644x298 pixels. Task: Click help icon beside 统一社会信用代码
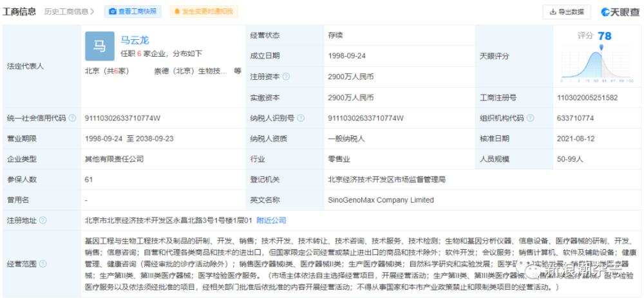click(72, 118)
